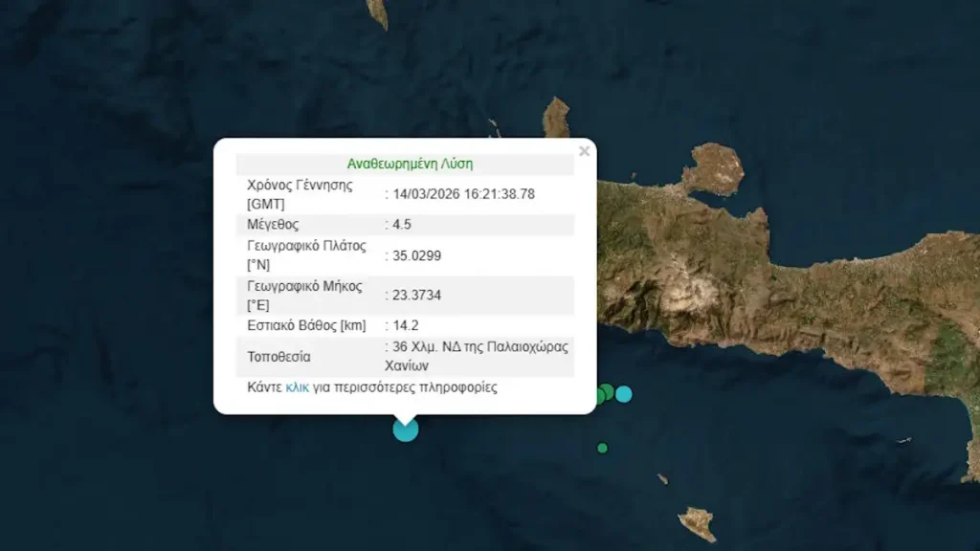
Task: Click the overlapping green earthquake markers near Crete
Action: coord(604,394)
